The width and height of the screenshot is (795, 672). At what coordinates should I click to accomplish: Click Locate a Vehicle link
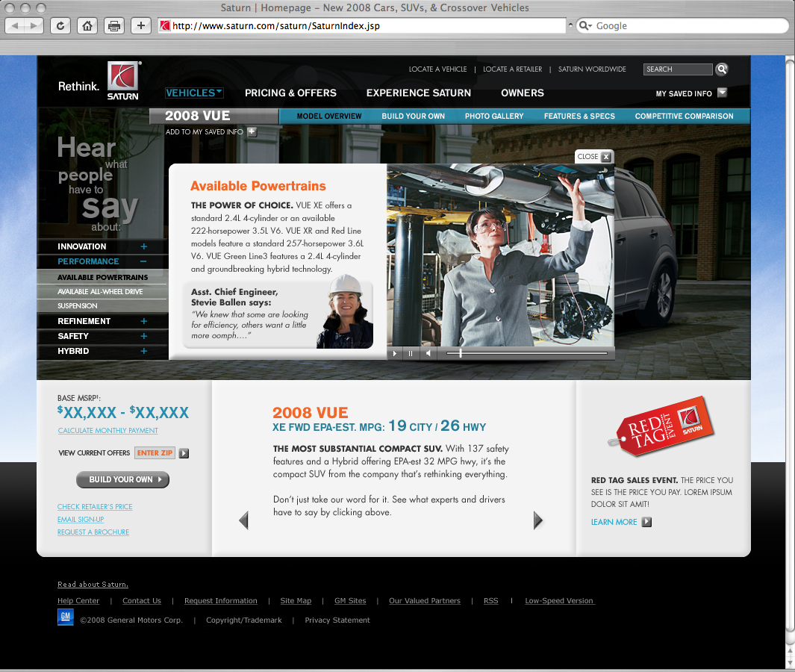438,69
